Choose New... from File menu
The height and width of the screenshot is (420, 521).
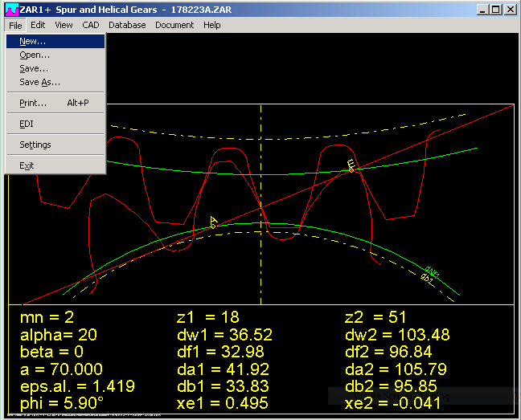(55, 42)
